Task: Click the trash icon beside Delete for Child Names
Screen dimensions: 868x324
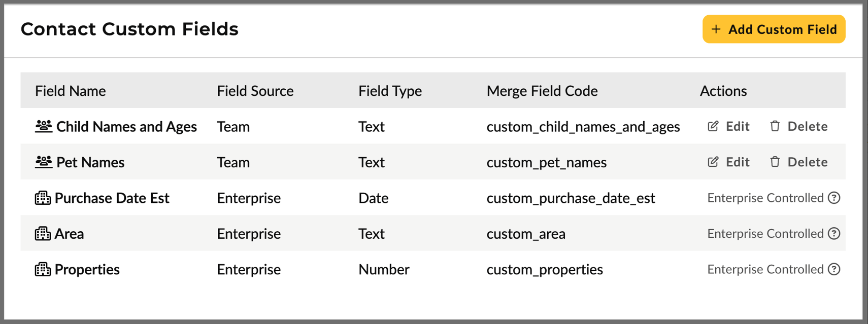Action: coord(775,126)
